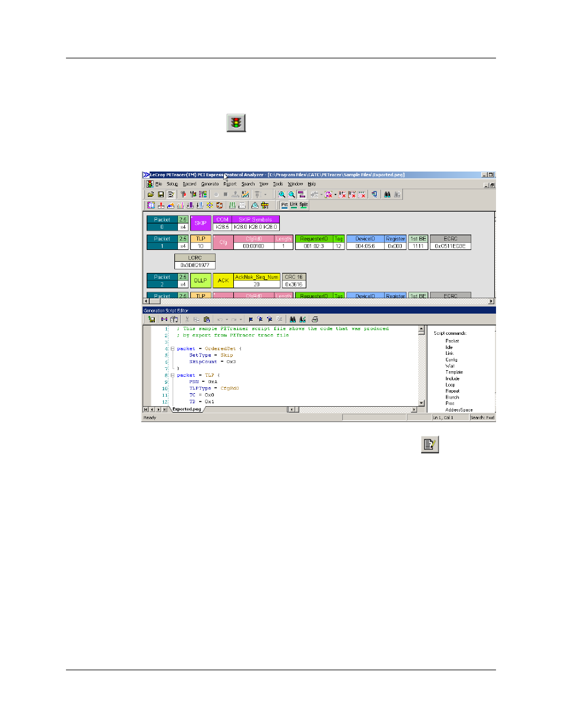Toggle bookmark with the blue flag icon
Viewport: 562px width, 728px height.
point(251,319)
